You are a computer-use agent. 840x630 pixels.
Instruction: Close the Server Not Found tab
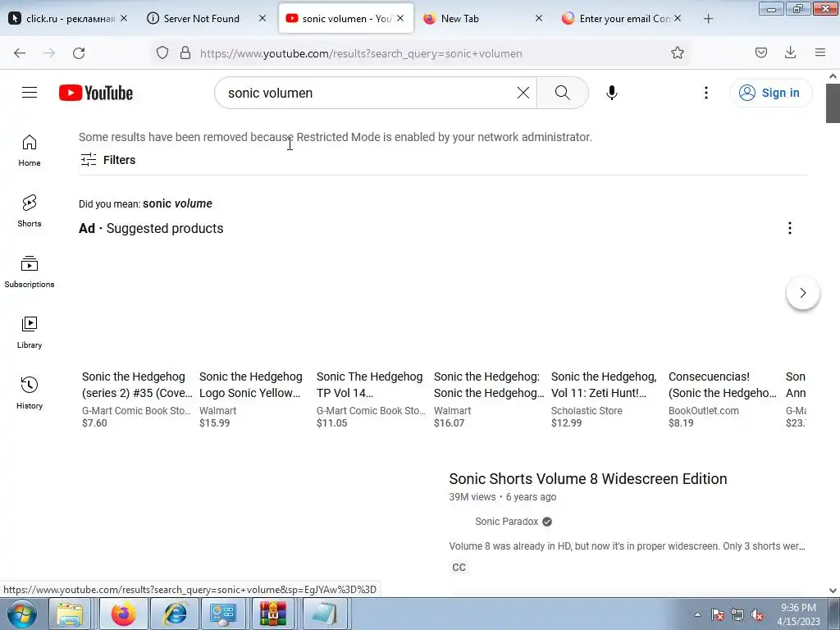262,18
